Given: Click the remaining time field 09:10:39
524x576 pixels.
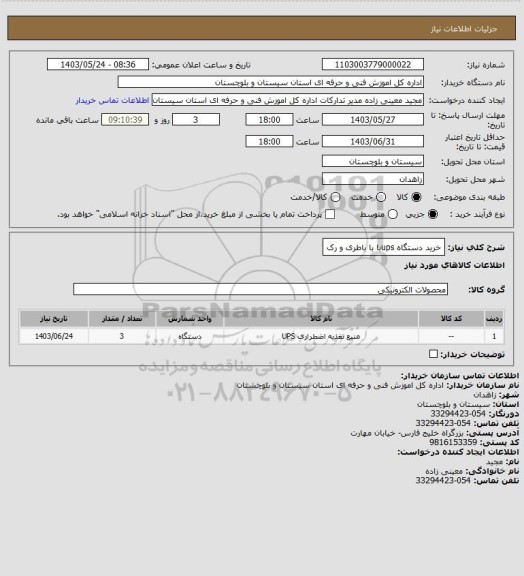Looking at the screenshot, I should click(125, 120).
